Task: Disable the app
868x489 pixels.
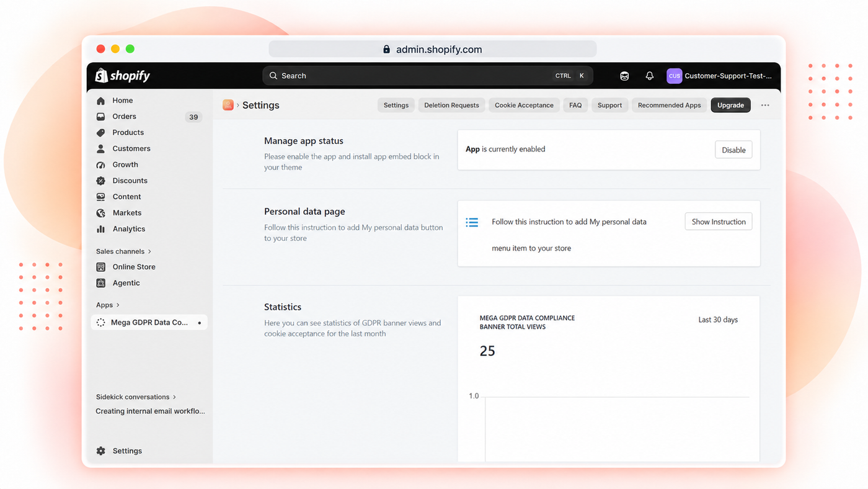Action: point(733,150)
